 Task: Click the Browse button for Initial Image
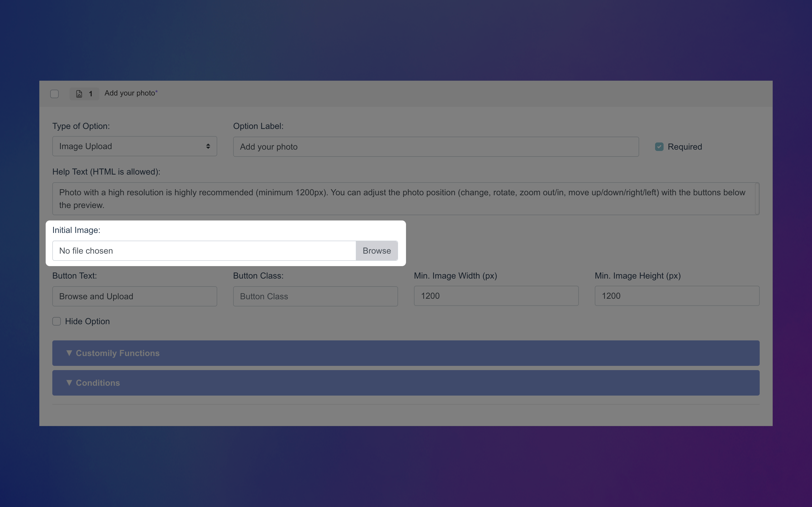click(x=377, y=251)
